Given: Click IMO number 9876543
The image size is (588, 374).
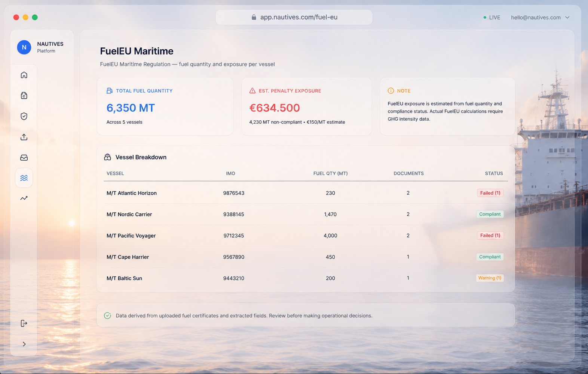Looking at the screenshot, I should click(234, 193).
